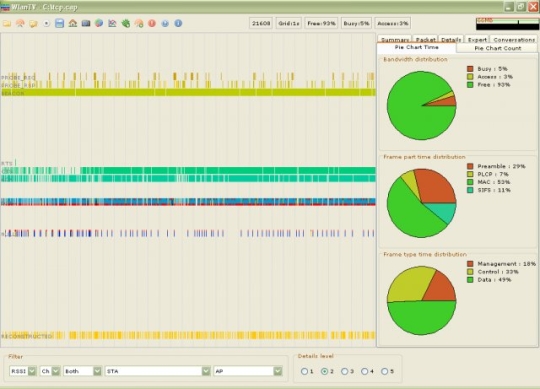Screen dimensions: 540x389
Task: Click the double folder icon
Action: click(33, 23)
